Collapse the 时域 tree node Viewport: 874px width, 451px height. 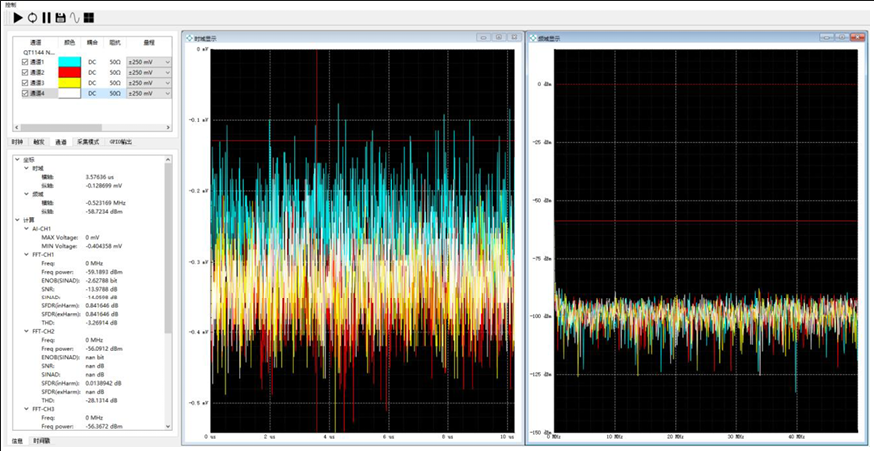point(25,168)
